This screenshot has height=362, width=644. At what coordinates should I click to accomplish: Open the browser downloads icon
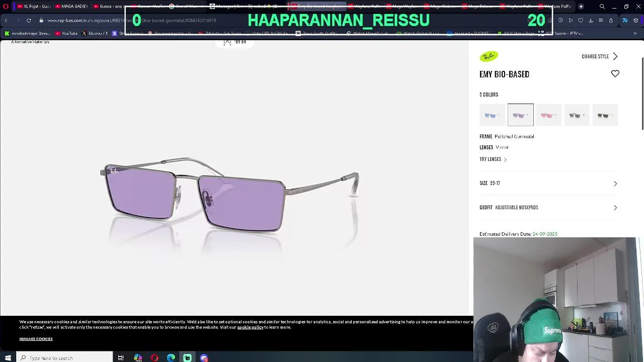591,21
